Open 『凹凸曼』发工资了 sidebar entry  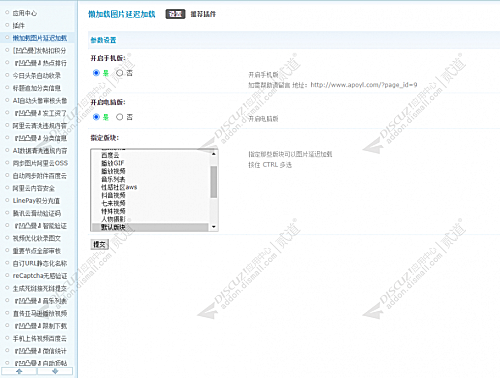(40, 113)
